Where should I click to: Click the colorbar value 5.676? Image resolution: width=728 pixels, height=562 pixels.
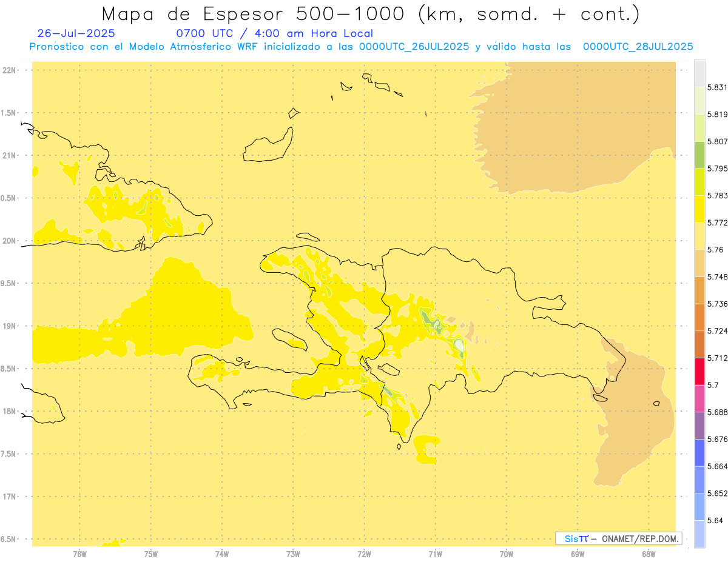tap(717, 439)
